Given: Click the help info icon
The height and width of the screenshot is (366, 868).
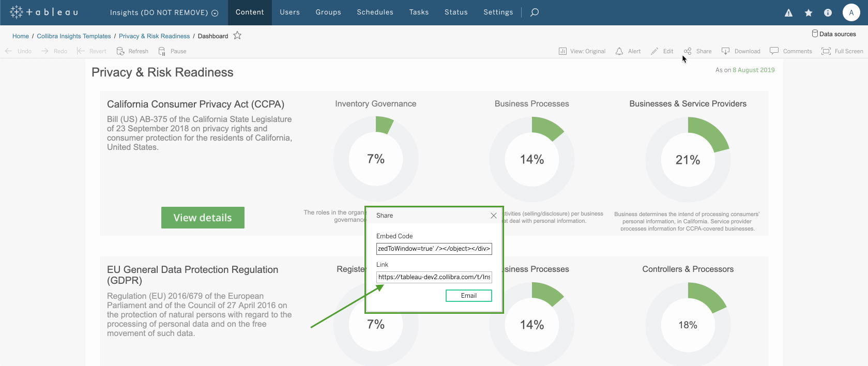Looking at the screenshot, I should click(x=828, y=13).
